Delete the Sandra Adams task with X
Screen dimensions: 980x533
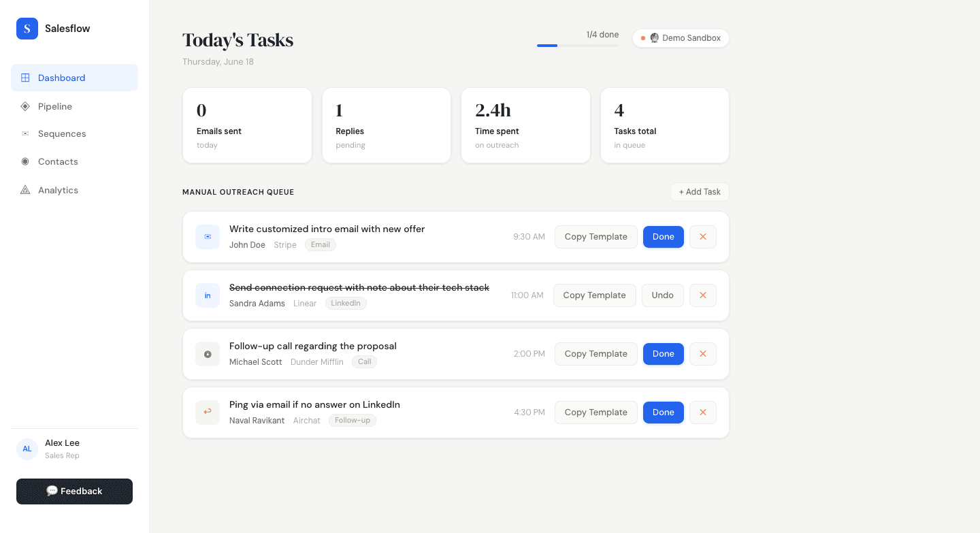[703, 295]
